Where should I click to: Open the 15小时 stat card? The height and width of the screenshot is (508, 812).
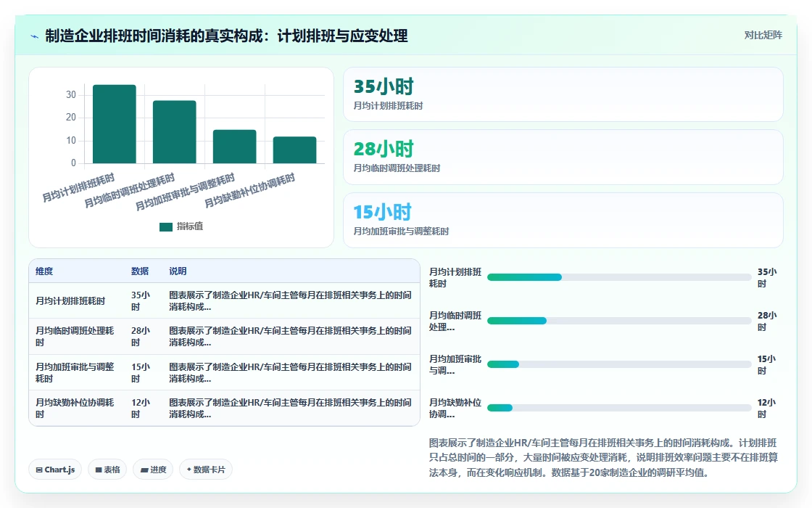pos(563,221)
